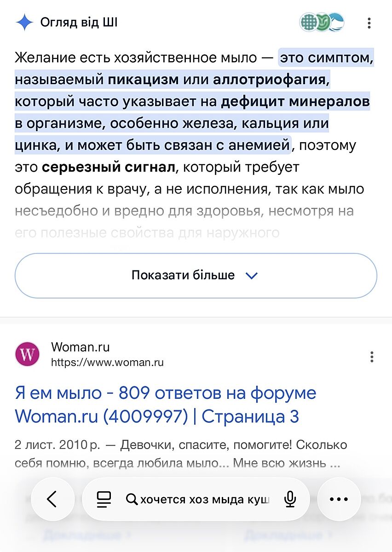Screen dimensions: 392x552
Task: Tap the page layout icon in search bar
Action: [x=104, y=499]
